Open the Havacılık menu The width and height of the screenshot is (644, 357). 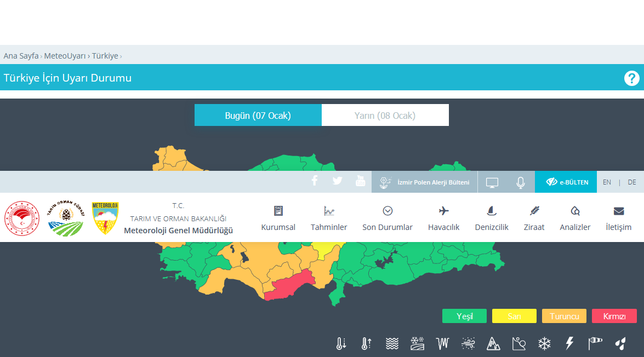[443, 218]
